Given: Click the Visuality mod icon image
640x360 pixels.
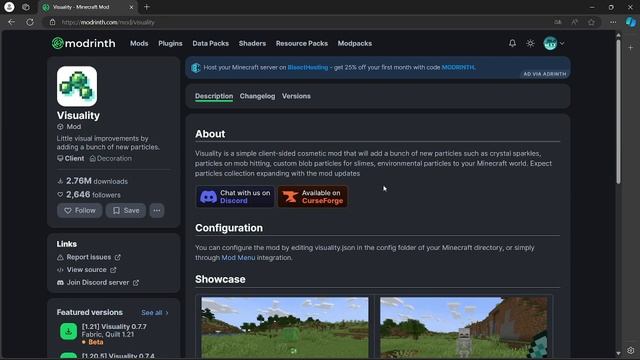Looking at the screenshot, I should 77,86.
